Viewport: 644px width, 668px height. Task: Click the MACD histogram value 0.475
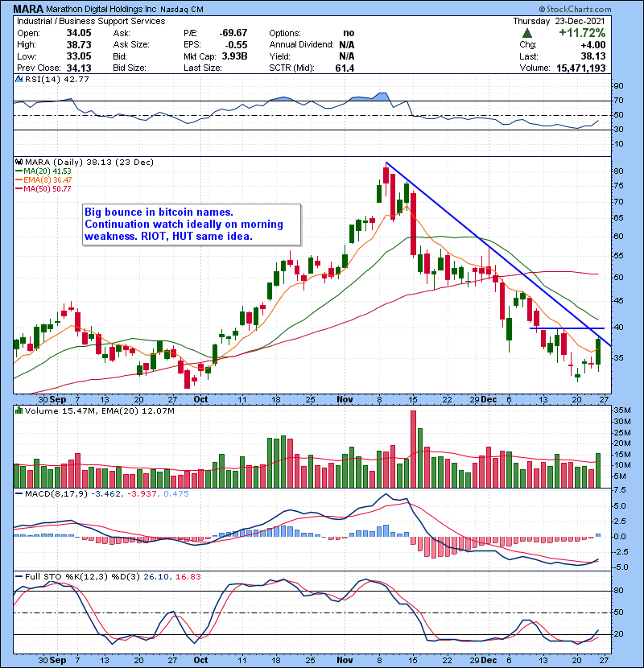176,493
